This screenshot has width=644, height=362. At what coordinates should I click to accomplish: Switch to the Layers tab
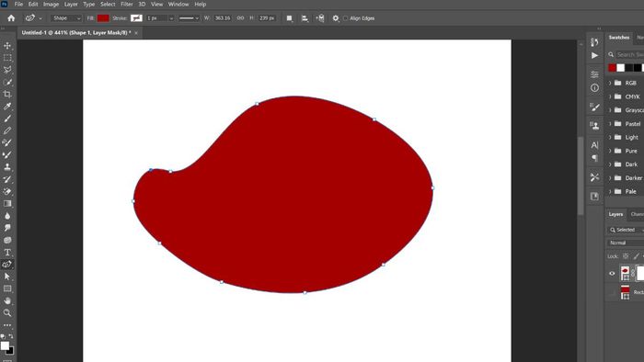pyautogui.click(x=615, y=214)
